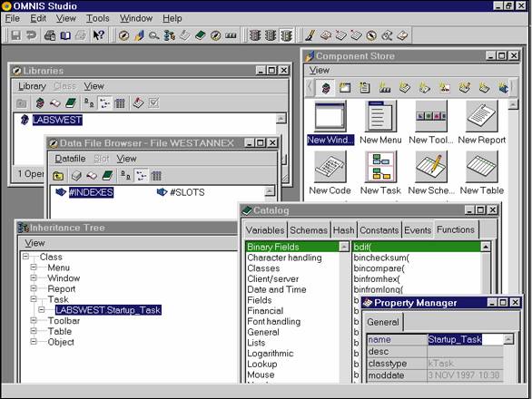532x399 pixels.
Task: Select the LABSWEST library entry
Action: 57,120
